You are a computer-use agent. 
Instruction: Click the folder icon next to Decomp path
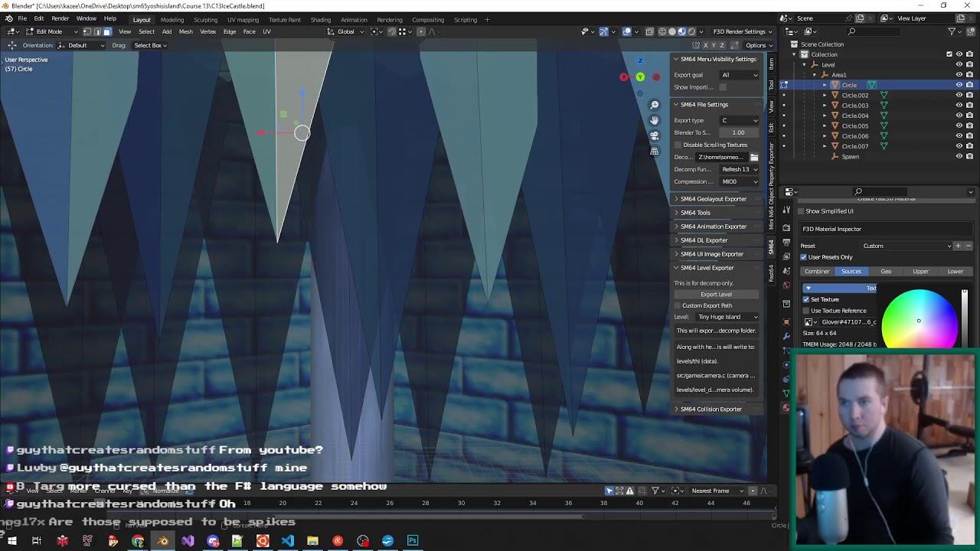click(x=753, y=157)
